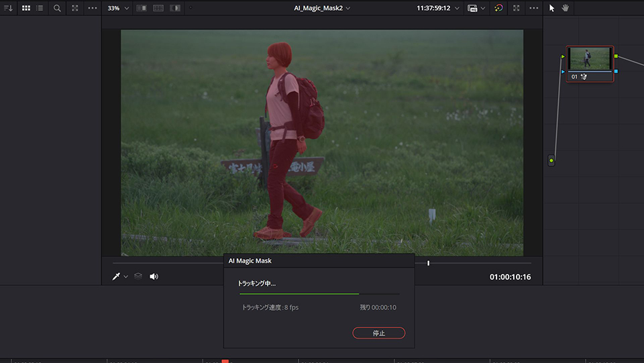This screenshot has width=644, height=363.
Task: Click the colorful bypass grades icon
Action: click(x=498, y=8)
